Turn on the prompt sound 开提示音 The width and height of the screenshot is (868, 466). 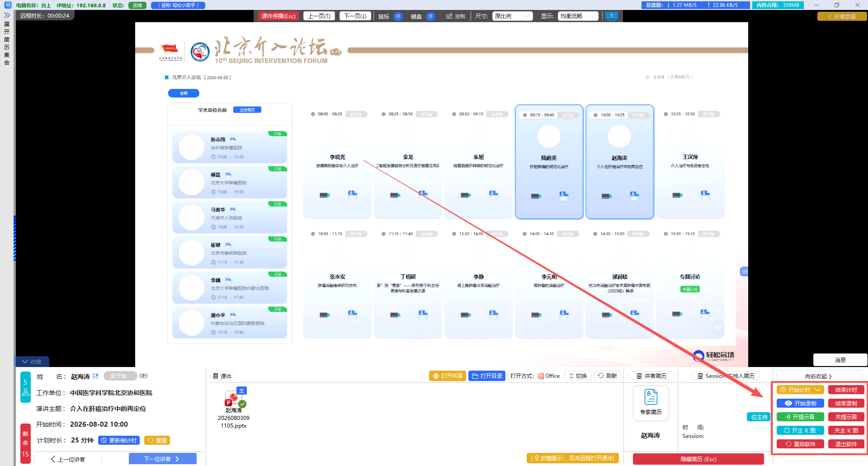(800, 417)
